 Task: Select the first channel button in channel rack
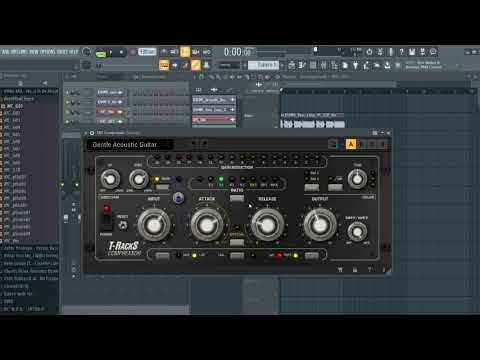click(111, 92)
